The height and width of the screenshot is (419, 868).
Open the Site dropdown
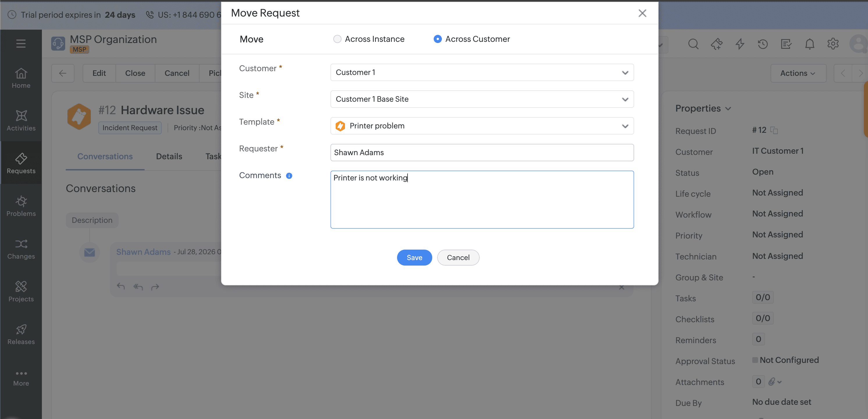[482, 99]
